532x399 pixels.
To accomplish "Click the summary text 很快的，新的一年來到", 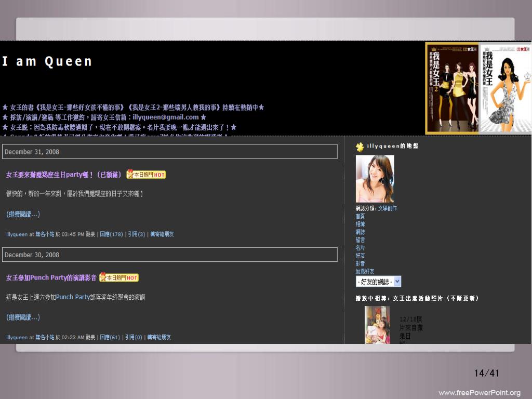I will [75, 194].
